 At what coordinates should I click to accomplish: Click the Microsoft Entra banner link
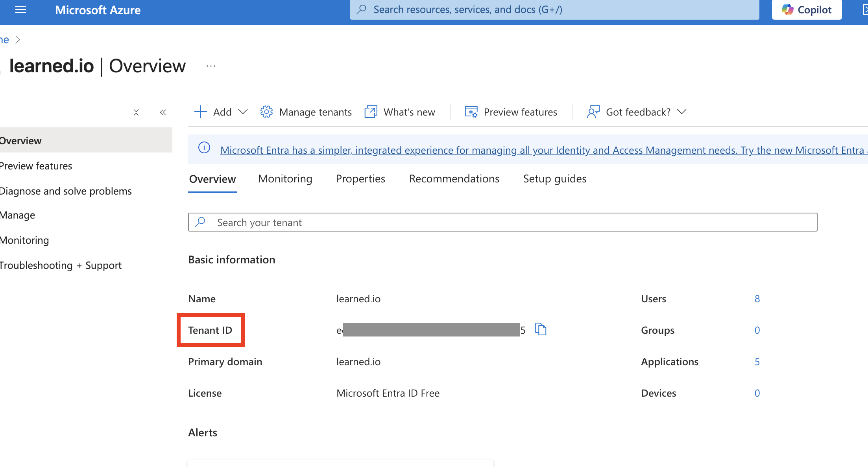[542, 150]
